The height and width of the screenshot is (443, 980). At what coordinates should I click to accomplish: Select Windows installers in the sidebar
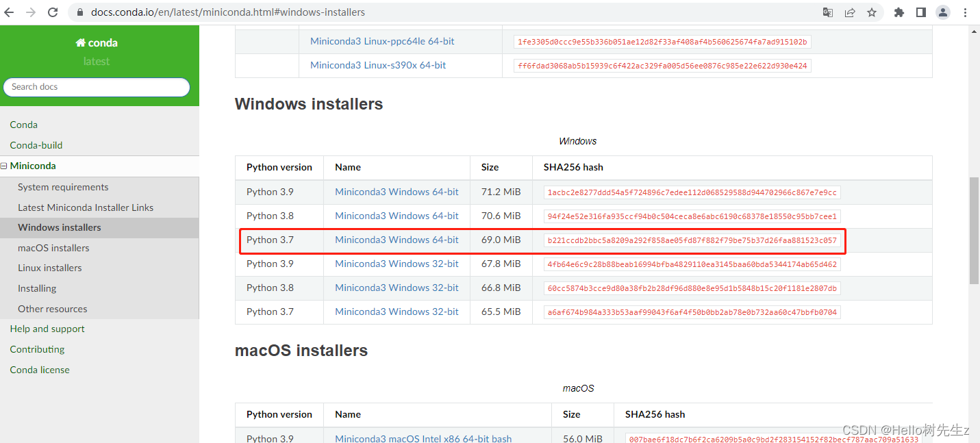pos(60,227)
